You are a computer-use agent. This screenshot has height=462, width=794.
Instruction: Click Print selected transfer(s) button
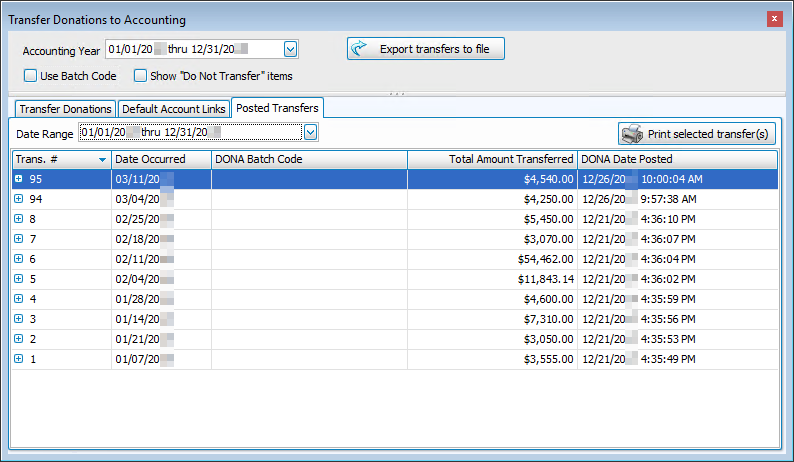(697, 133)
